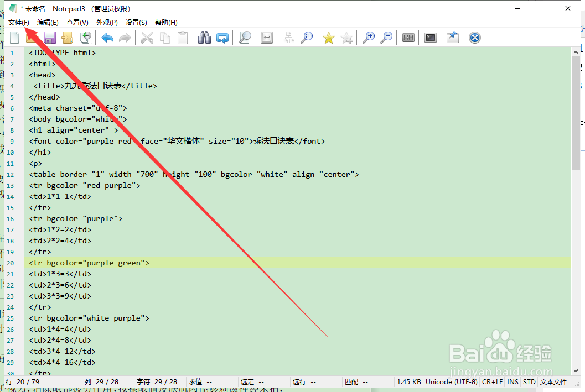The height and width of the screenshot is (392, 585).
Task: Click the keyboard-shaped scheme toolbar icon
Action: 408,38
